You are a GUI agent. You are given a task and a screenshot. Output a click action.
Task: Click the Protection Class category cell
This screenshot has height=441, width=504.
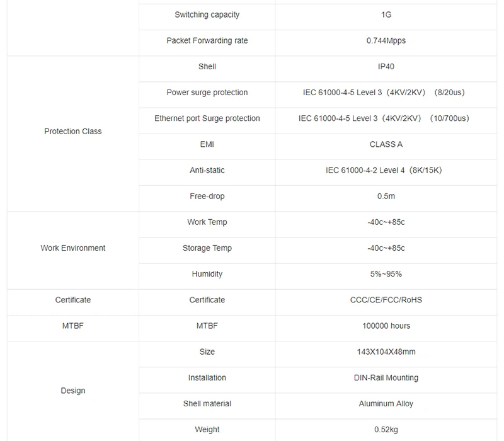pos(73,134)
